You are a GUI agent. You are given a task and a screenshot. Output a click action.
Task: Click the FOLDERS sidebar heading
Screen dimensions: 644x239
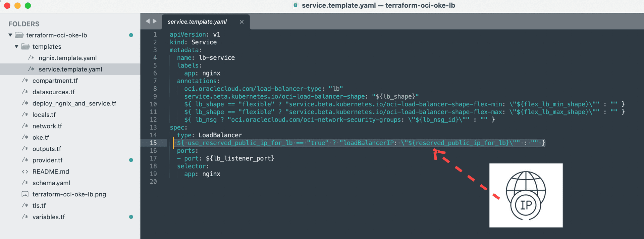click(x=24, y=24)
